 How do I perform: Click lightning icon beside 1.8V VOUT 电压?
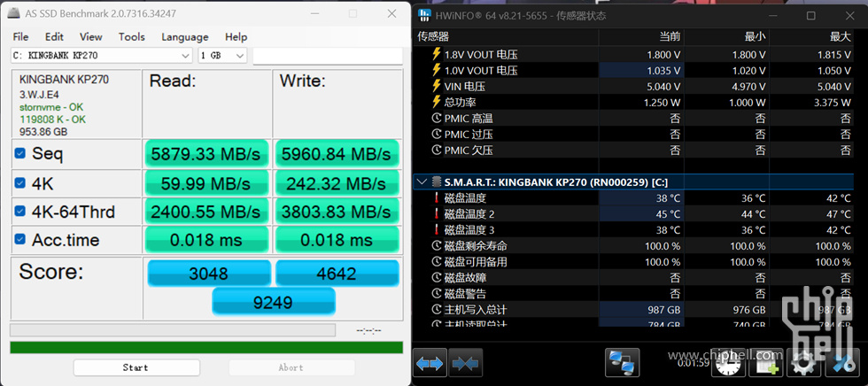[436, 54]
